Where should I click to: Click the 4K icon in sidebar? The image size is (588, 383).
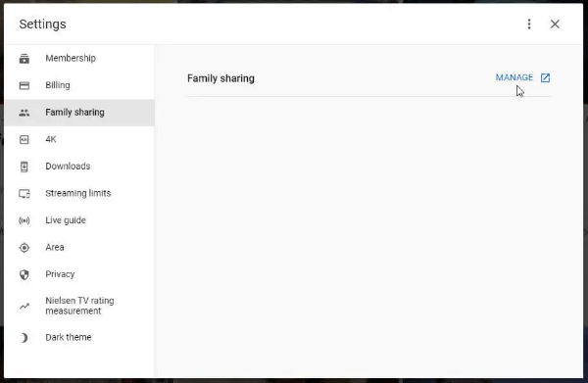coord(24,139)
